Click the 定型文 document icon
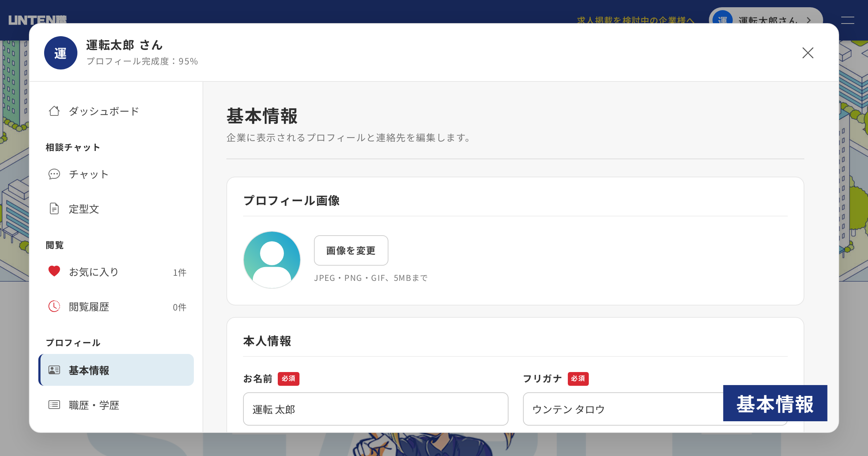Image resolution: width=868 pixels, height=456 pixels. pos(54,208)
